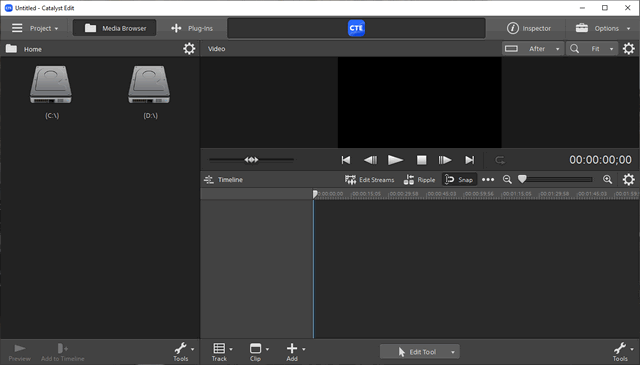Click the Timeline panel icon
This screenshot has height=365, width=640.
click(x=209, y=180)
